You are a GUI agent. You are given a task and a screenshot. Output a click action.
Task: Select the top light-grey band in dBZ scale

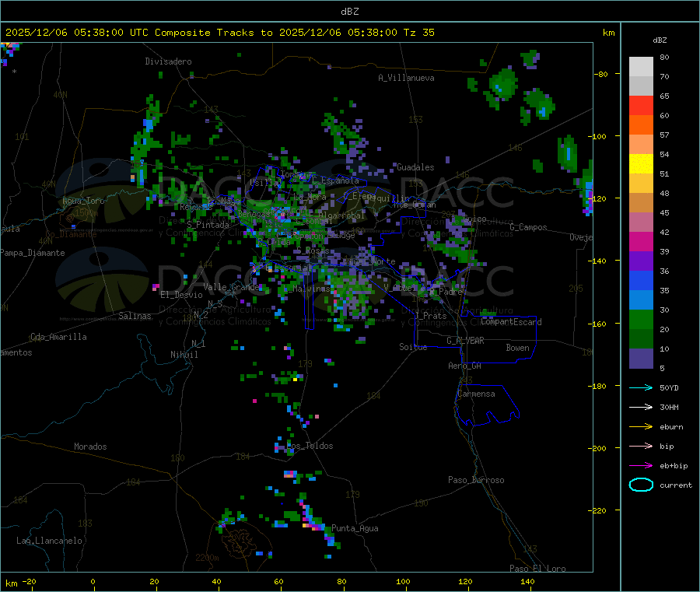tap(641, 67)
